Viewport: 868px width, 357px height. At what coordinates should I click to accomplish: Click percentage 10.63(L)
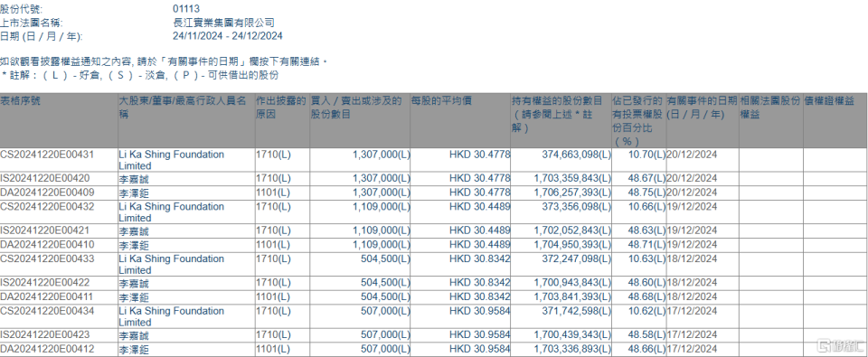(x=647, y=258)
